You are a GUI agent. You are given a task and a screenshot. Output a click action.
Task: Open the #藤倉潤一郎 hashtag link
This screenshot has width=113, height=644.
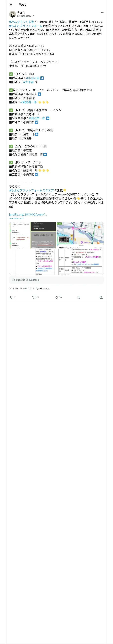point(29,102)
